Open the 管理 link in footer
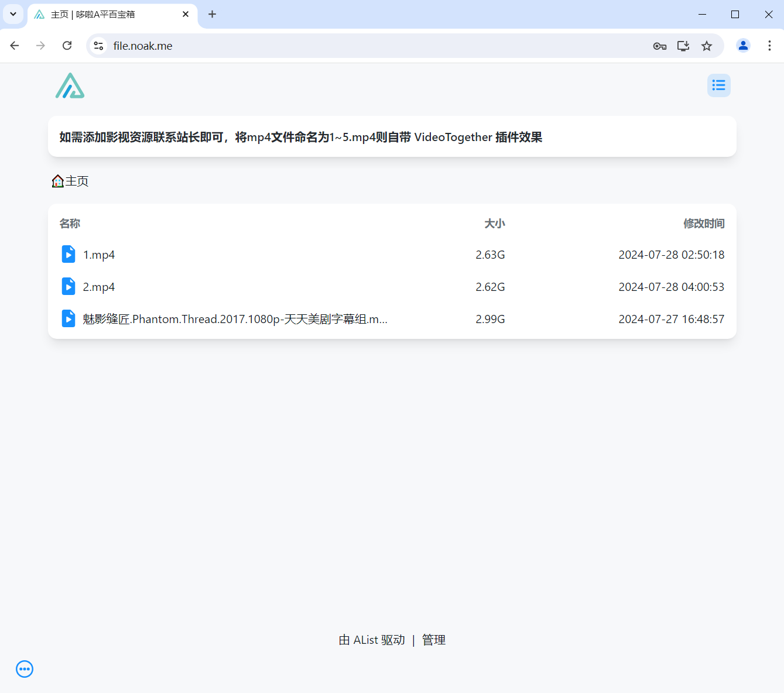The width and height of the screenshot is (784, 693). [434, 640]
